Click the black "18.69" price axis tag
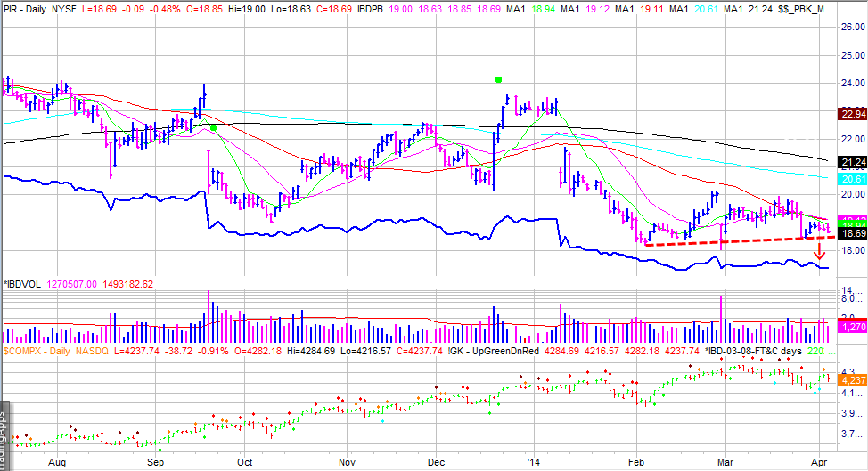Viewport: 868px width, 471px height. [x=853, y=234]
